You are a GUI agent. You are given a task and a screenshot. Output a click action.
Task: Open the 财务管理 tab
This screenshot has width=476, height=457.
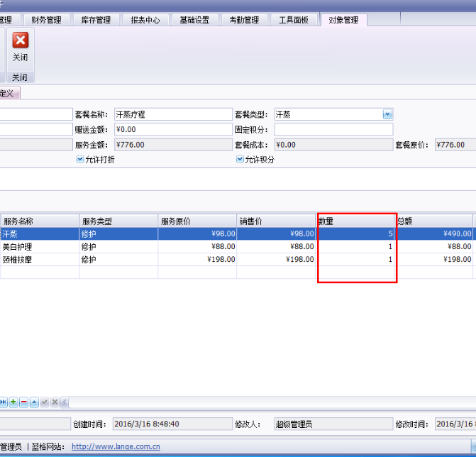click(46, 20)
